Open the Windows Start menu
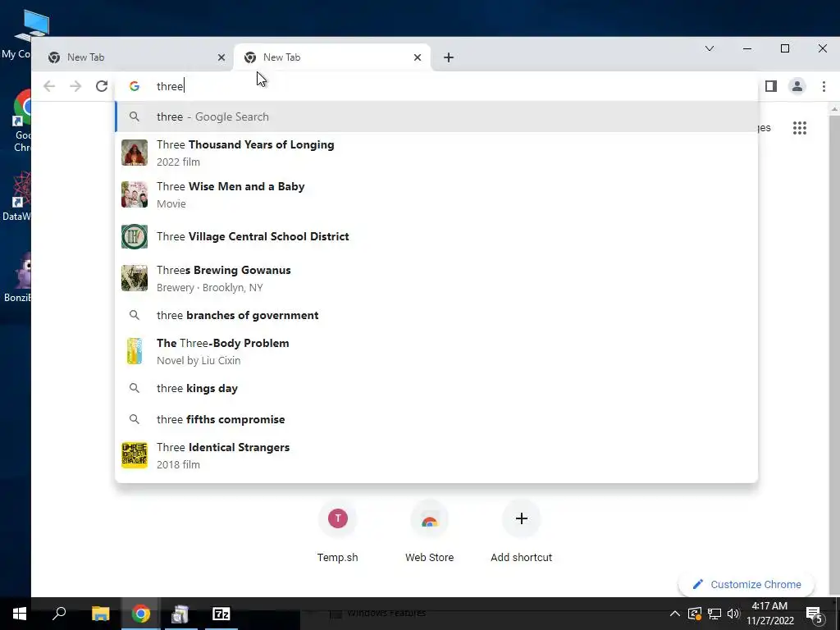Viewport: 840px width, 630px height. pos(20,614)
